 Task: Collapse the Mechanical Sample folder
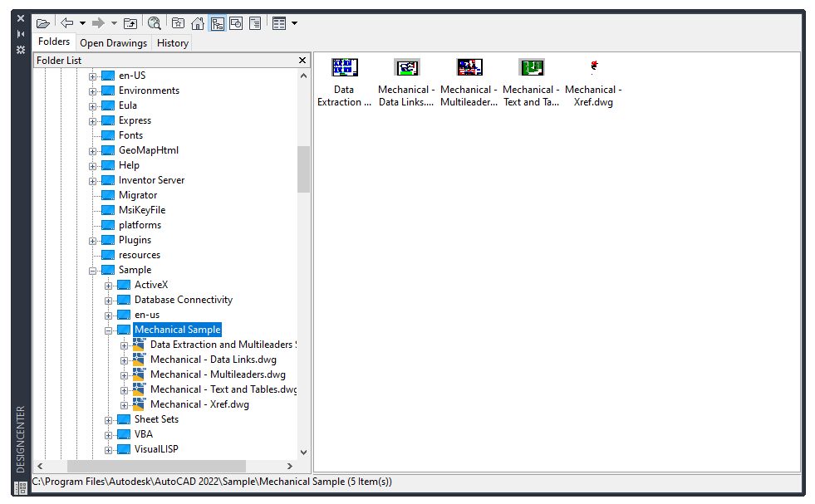pos(108,330)
